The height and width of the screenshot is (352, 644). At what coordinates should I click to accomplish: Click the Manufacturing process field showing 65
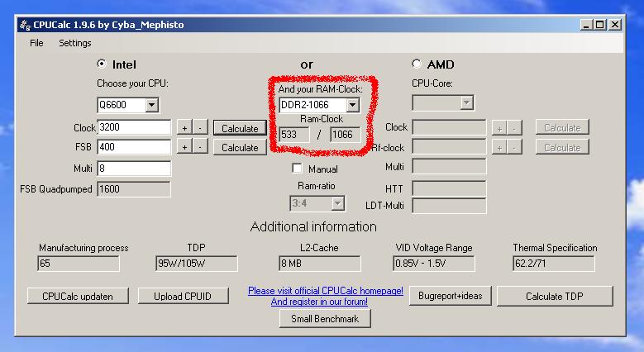pos(79,264)
